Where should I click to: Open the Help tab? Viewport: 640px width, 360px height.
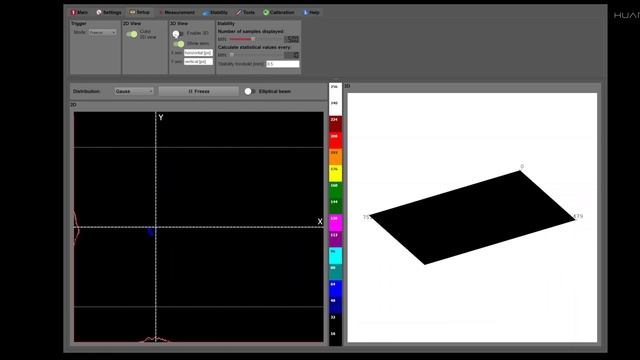pos(311,13)
